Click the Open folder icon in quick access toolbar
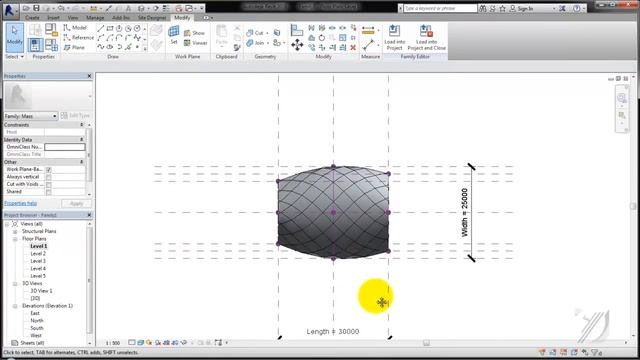 point(26,8)
